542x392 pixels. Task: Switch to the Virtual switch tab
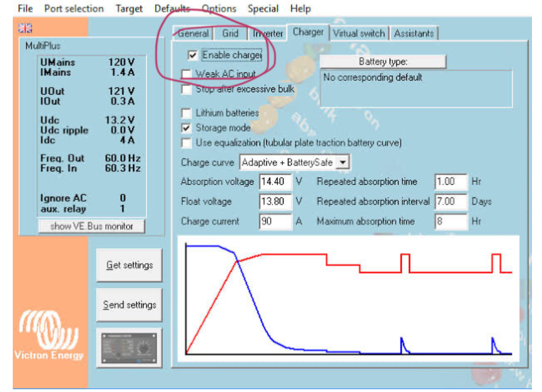coord(359,33)
